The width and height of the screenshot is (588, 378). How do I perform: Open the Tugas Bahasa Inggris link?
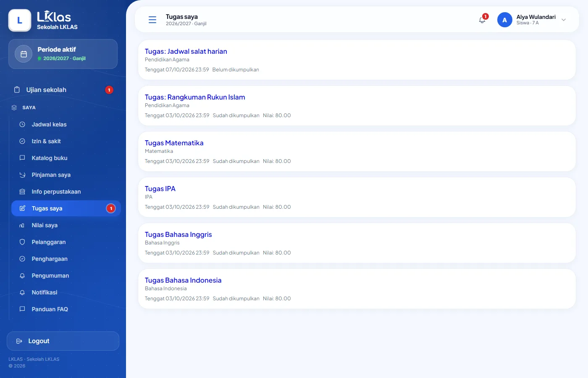178,234
